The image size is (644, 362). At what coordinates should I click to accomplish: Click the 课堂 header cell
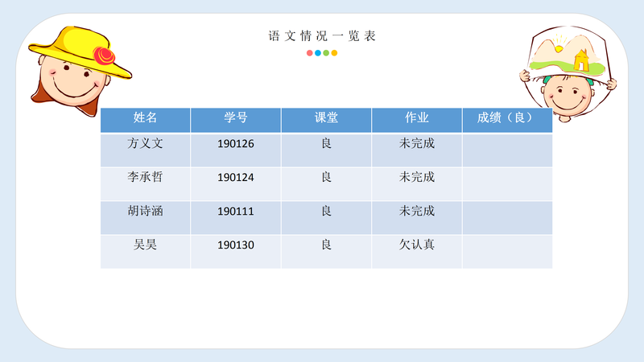click(327, 120)
